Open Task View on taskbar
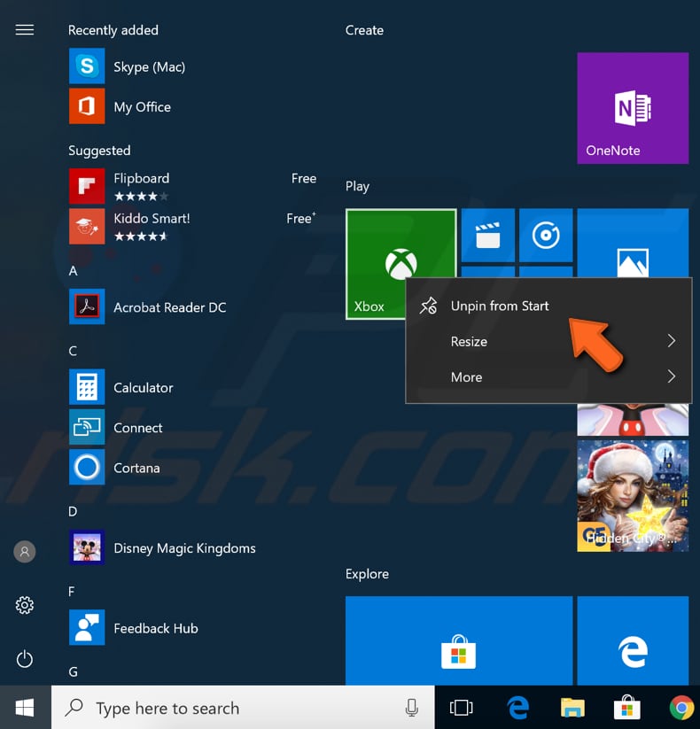The image size is (700, 729). 461,708
